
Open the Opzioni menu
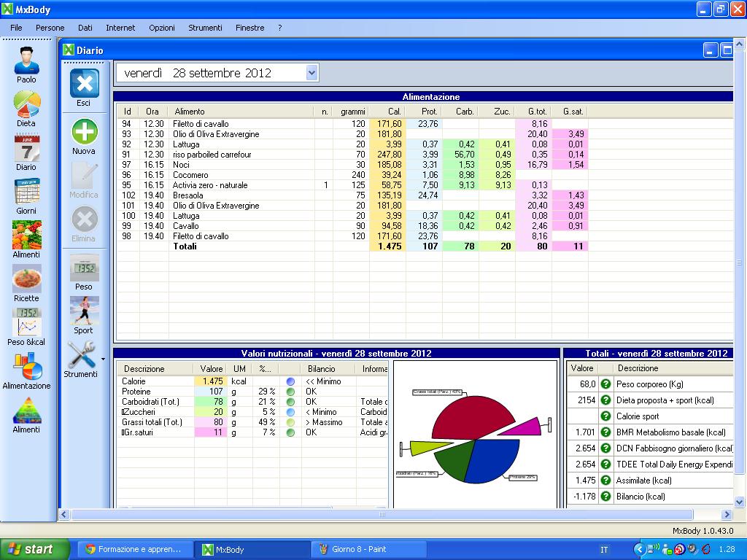[162, 28]
